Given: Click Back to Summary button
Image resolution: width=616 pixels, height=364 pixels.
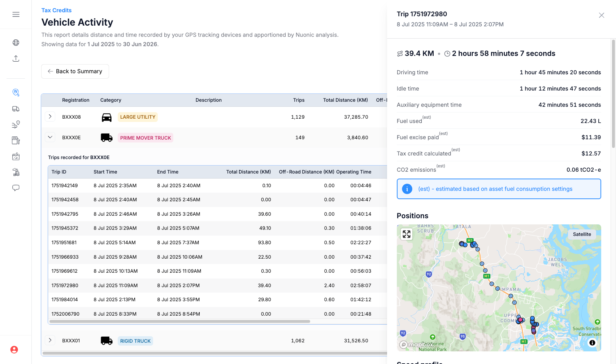Looking at the screenshot, I should (x=75, y=71).
